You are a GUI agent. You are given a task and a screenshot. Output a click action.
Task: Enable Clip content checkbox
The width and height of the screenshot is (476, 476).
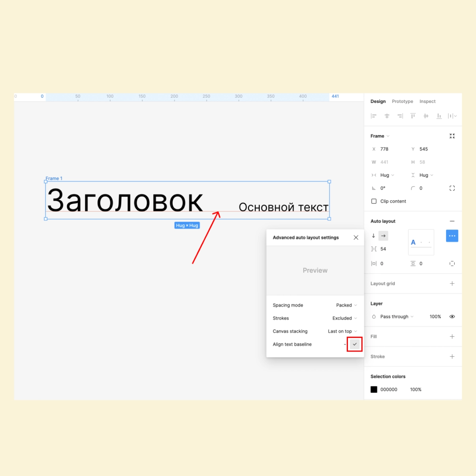point(374,201)
